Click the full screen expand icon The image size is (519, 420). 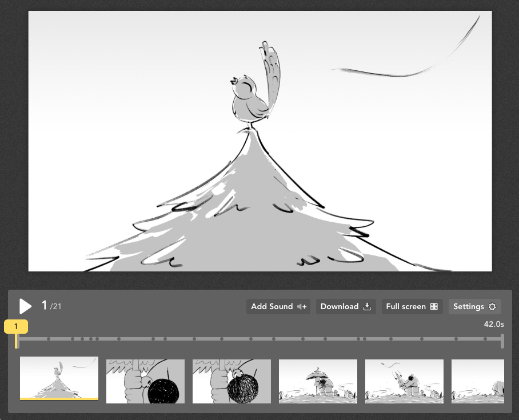pyautogui.click(x=435, y=306)
